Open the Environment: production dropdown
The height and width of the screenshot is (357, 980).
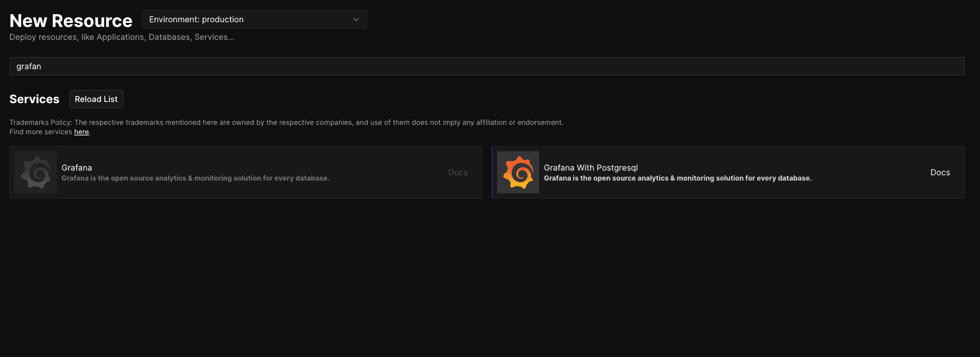(x=254, y=19)
